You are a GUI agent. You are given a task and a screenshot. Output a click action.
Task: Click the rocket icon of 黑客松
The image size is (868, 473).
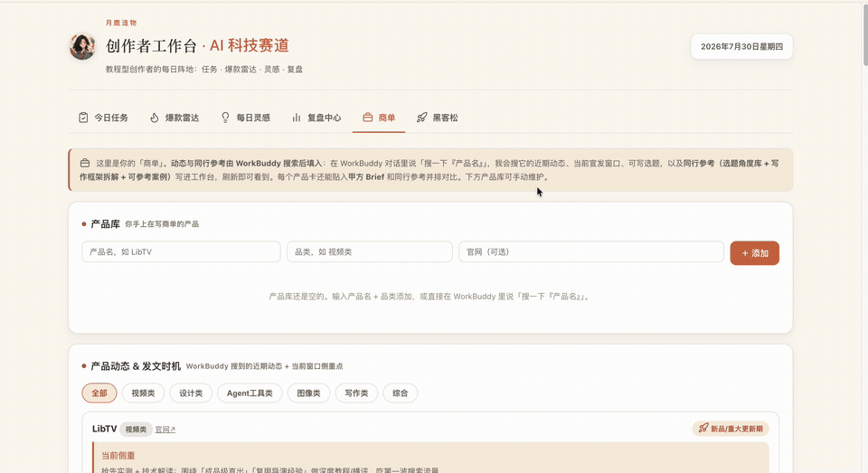[422, 118]
